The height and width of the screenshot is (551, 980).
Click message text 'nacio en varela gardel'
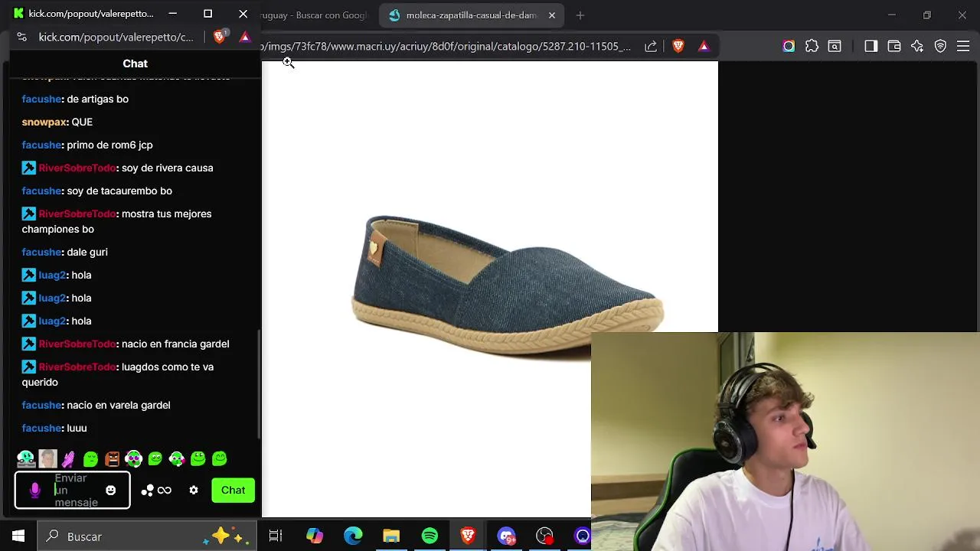click(x=119, y=405)
